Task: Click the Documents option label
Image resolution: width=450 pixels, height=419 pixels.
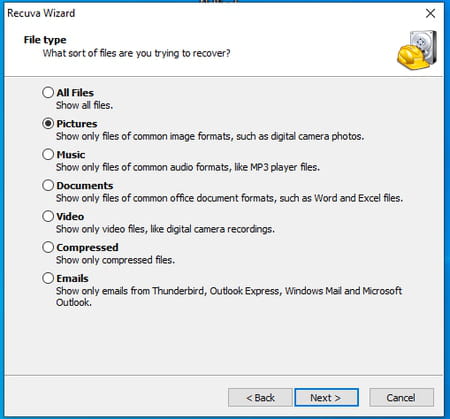Action: 85,186
